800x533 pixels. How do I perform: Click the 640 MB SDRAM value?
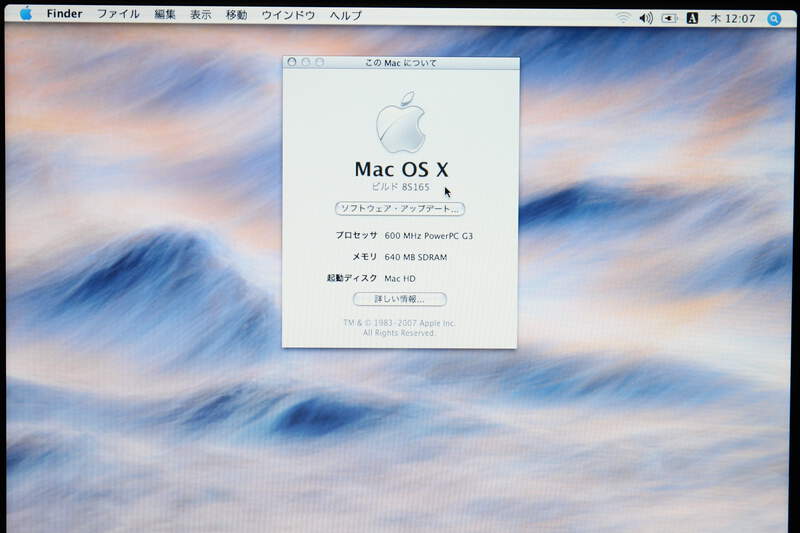pyautogui.click(x=416, y=257)
